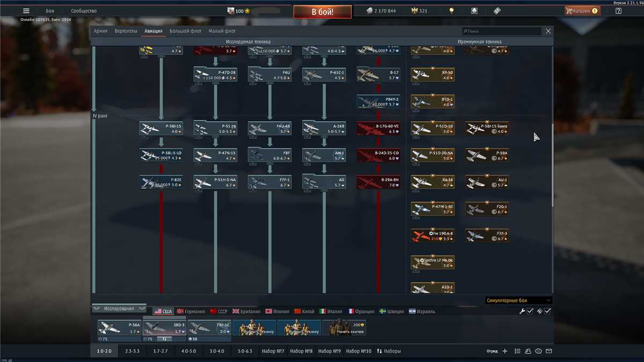644x362 pixels.
Task: Select the F4U-4B aircraft card
Action: coord(270,129)
